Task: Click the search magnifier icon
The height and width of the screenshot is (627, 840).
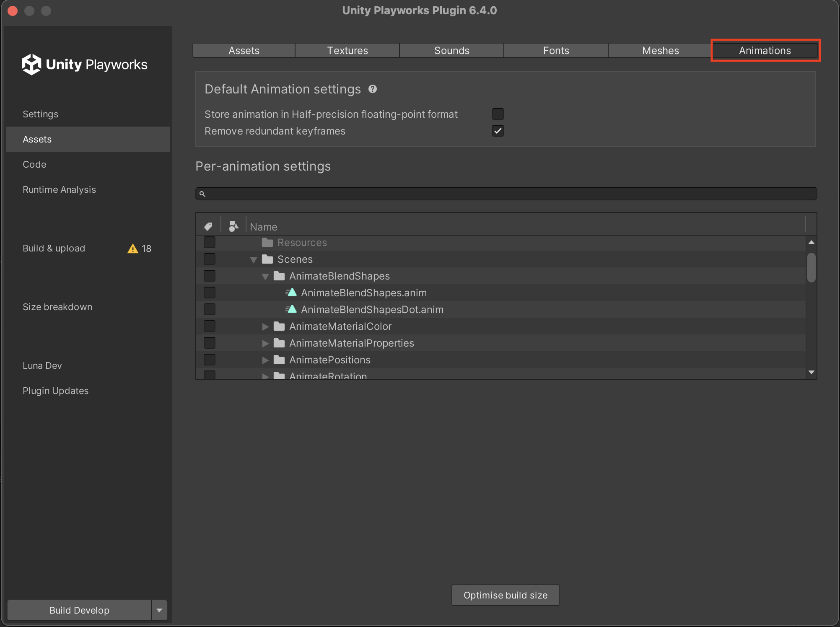Action: point(202,194)
